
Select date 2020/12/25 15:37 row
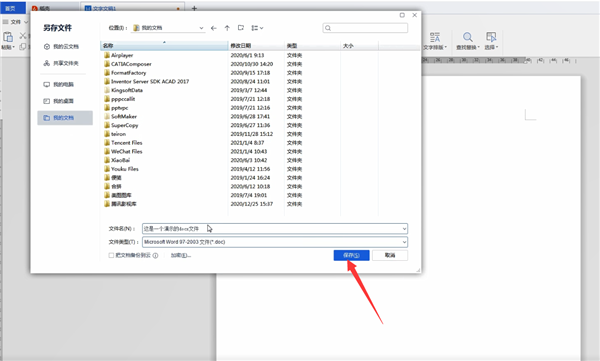coord(252,204)
